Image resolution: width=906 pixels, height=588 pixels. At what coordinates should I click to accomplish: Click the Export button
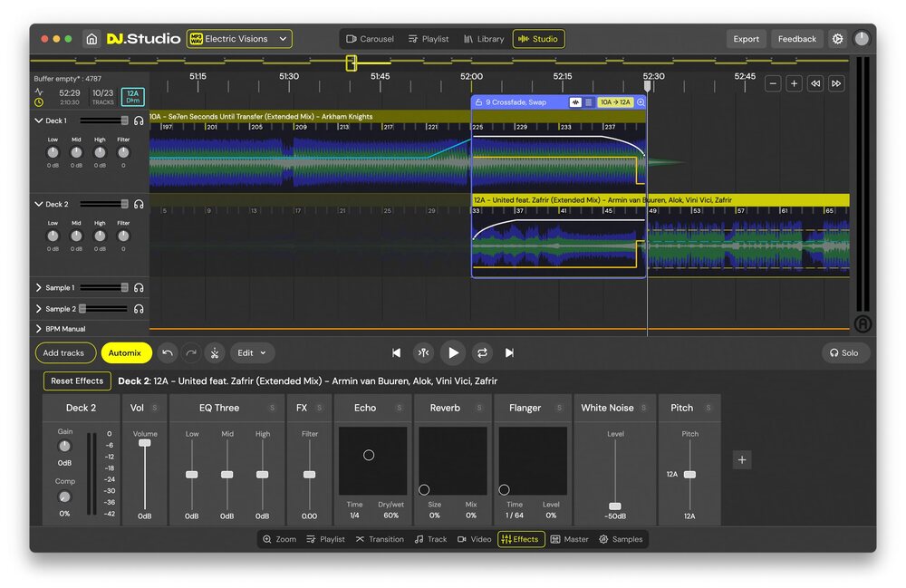coord(746,38)
